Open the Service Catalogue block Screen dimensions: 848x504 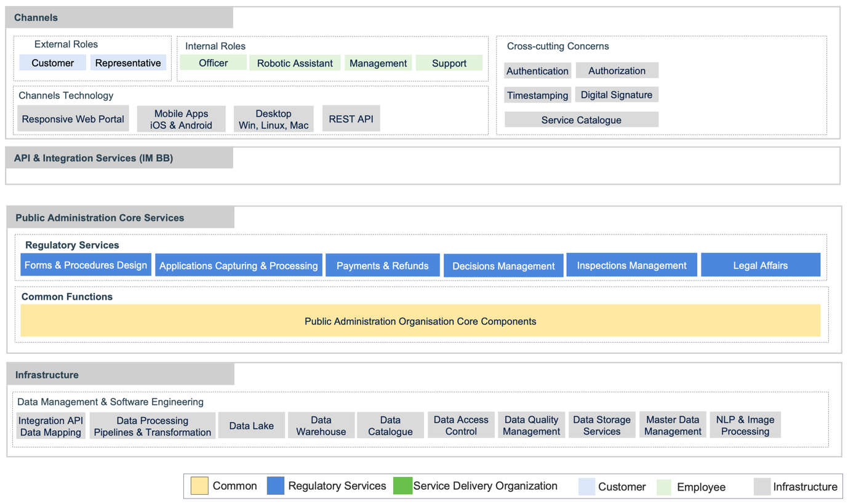click(581, 120)
